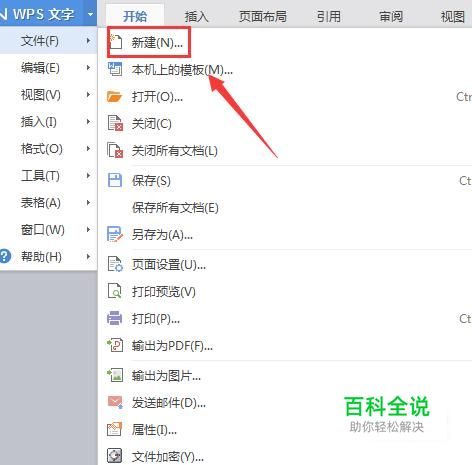The image size is (472, 465).
Task: Click the print preview magnifier icon
Action: 115,291
